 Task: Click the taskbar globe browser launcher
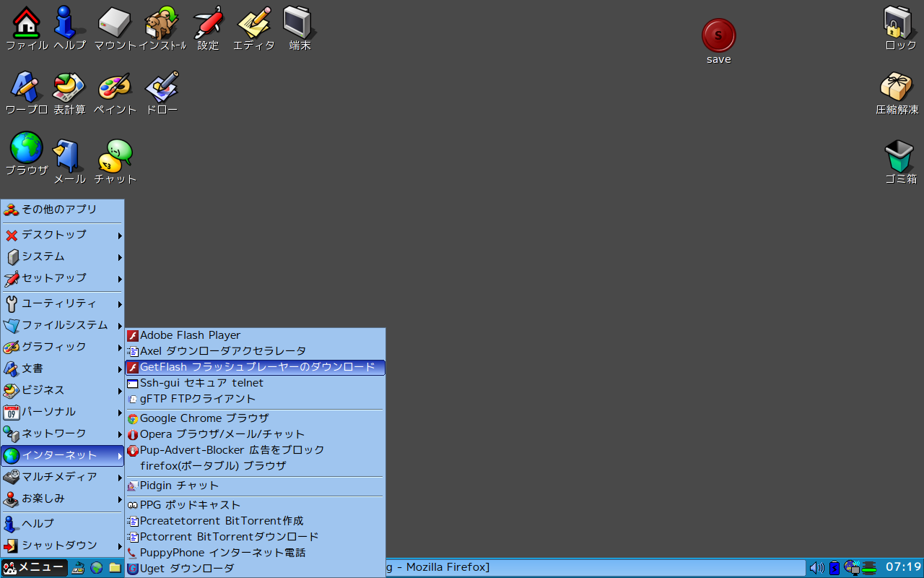pyautogui.click(x=97, y=568)
